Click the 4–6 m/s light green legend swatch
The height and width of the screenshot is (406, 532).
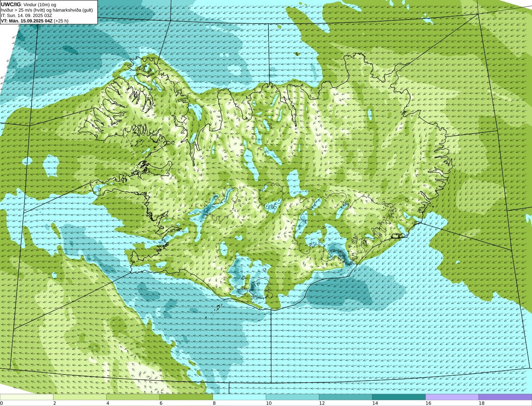(133, 397)
